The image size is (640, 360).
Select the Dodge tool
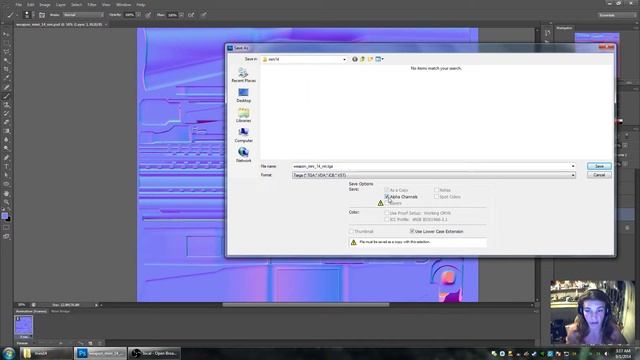[6, 149]
